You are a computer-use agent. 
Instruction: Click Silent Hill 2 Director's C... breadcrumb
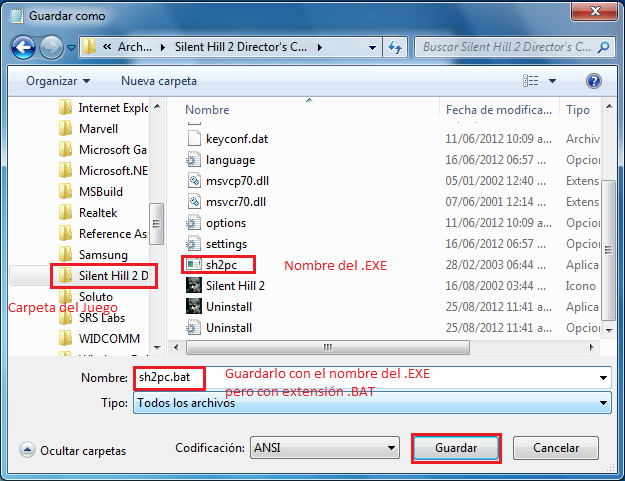pyautogui.click(x=241, y=47)
